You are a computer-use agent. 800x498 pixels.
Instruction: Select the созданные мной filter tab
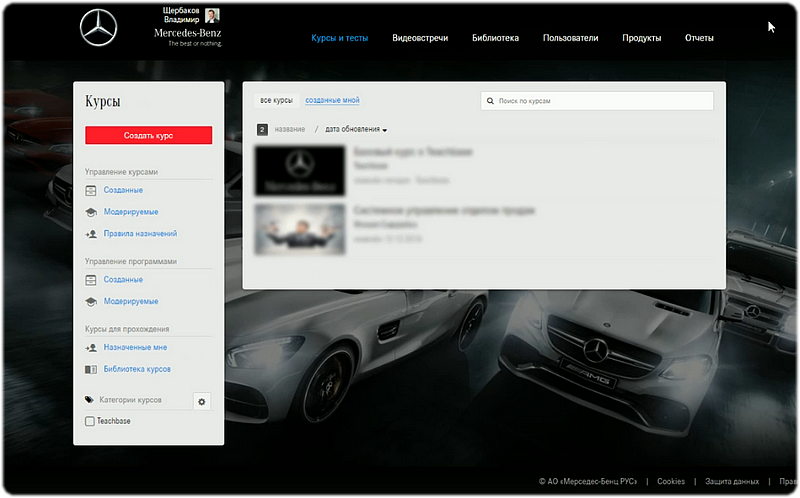coord(332,101)
